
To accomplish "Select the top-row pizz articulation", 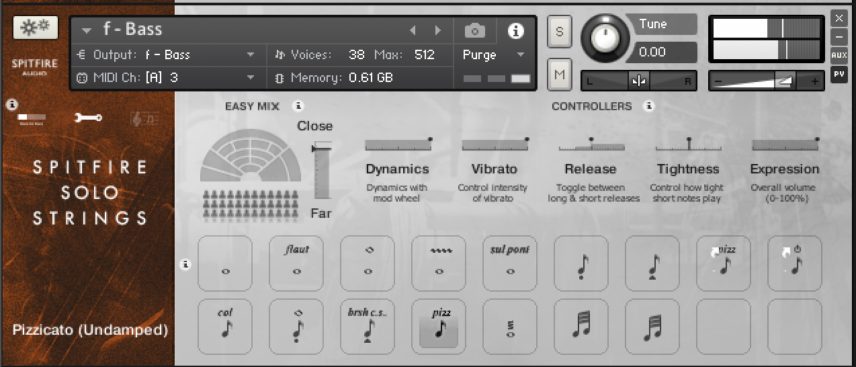I will click(x=724, y=263).
